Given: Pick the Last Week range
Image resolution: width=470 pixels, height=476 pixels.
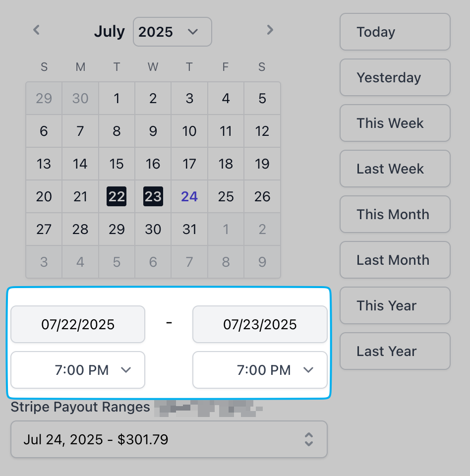Looking at the screenshot, I should click(x=395, y=169).
